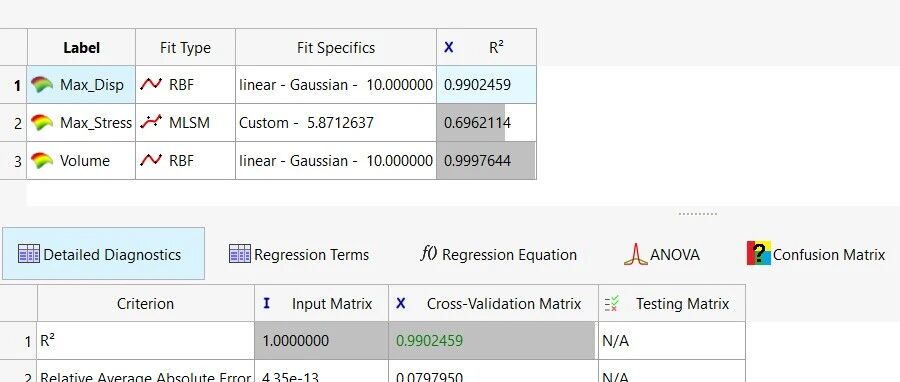Click the Fit Type column header
This screenshot has height=382, width=900.
pyautogui.click(x=185, y=48)
